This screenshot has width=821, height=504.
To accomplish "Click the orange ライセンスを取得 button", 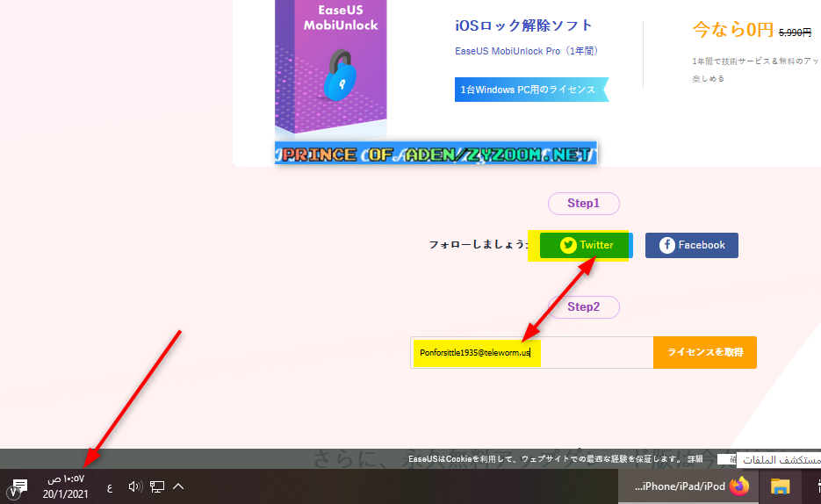I will [x=705, y=352].
